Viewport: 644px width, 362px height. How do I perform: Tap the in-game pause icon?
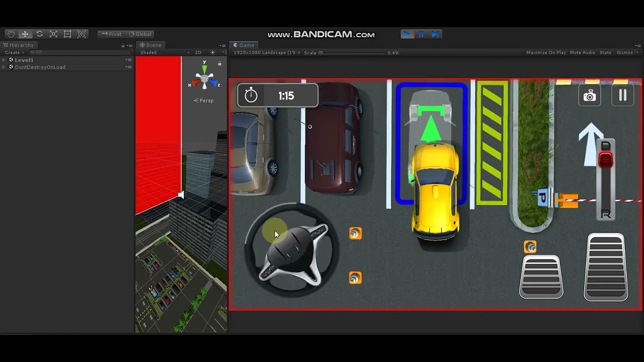click(623, 96)
